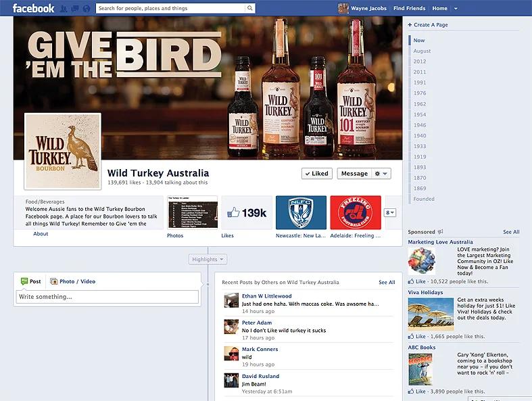Screen dimensions: 532x401
Task: Open the About link
Action: (41, 233)
